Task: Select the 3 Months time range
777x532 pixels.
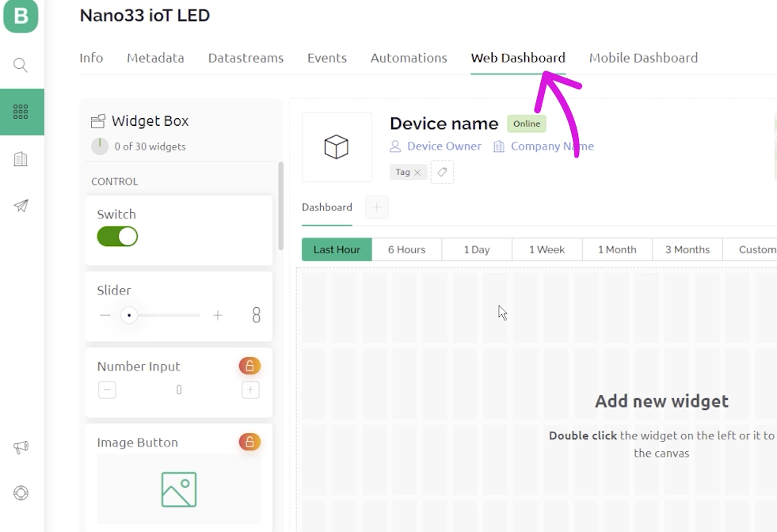Action: pyautogui.click(x=687, y=249)
